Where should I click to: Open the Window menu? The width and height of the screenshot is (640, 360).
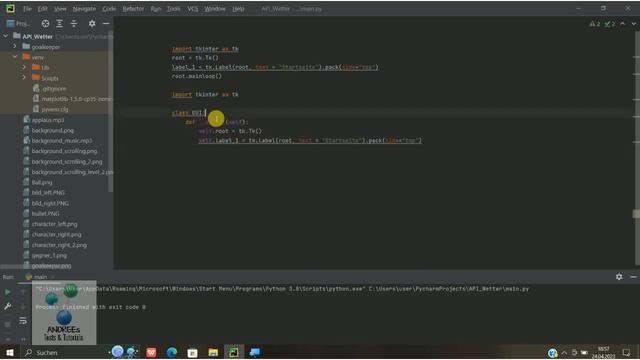215,9
